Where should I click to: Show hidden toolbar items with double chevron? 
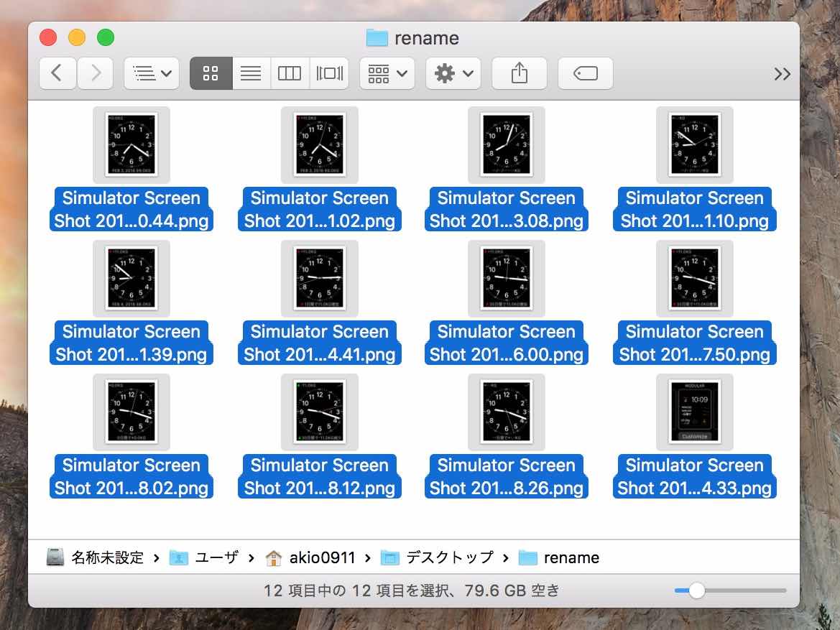click(782, 74)
